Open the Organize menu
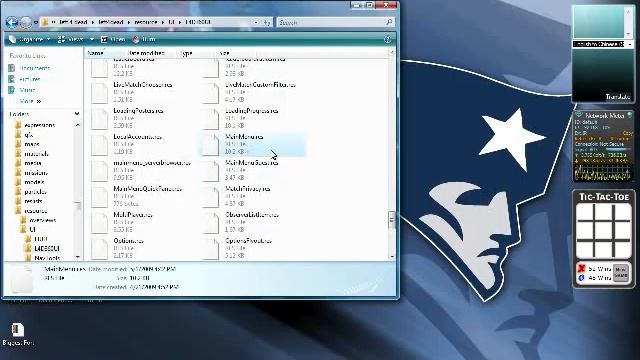 [x=29, y=39]
